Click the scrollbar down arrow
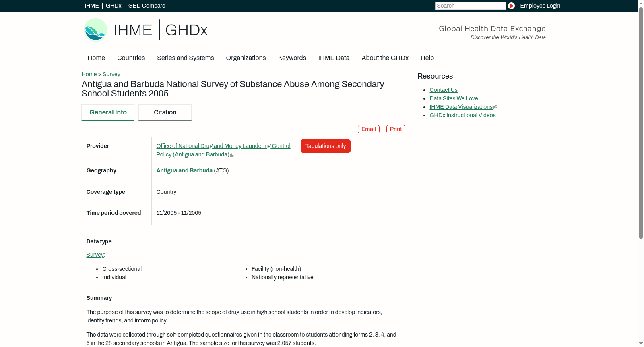This screenshot has width=644, height=347. [641, 343]
